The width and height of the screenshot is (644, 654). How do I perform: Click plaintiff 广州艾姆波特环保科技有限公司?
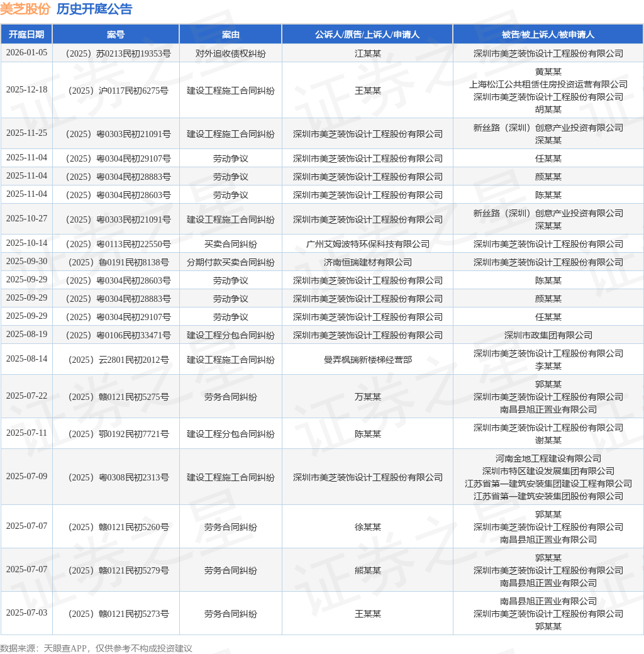click(x=367, y=244)
